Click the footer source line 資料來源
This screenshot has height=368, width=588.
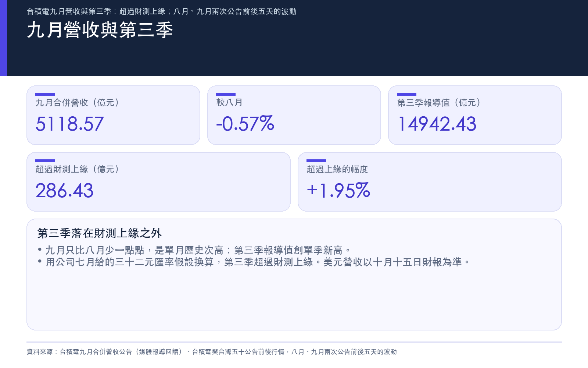tap(212, 352)
